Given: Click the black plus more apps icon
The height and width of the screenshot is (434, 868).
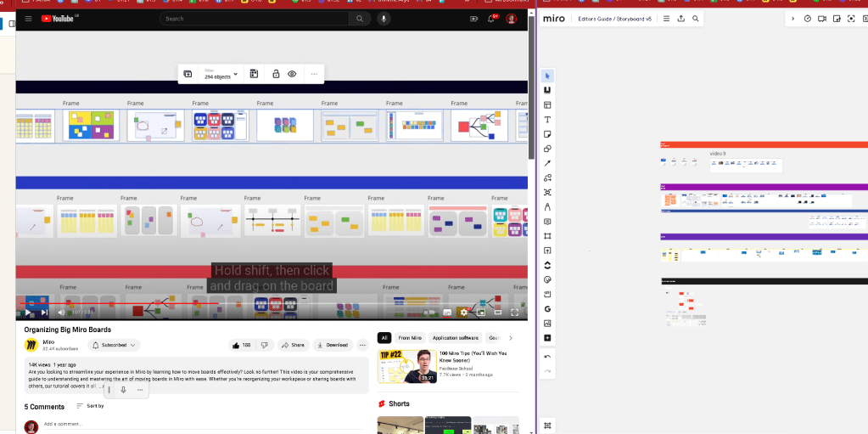Looking at the screenshot, I should (x=547, y=338).
